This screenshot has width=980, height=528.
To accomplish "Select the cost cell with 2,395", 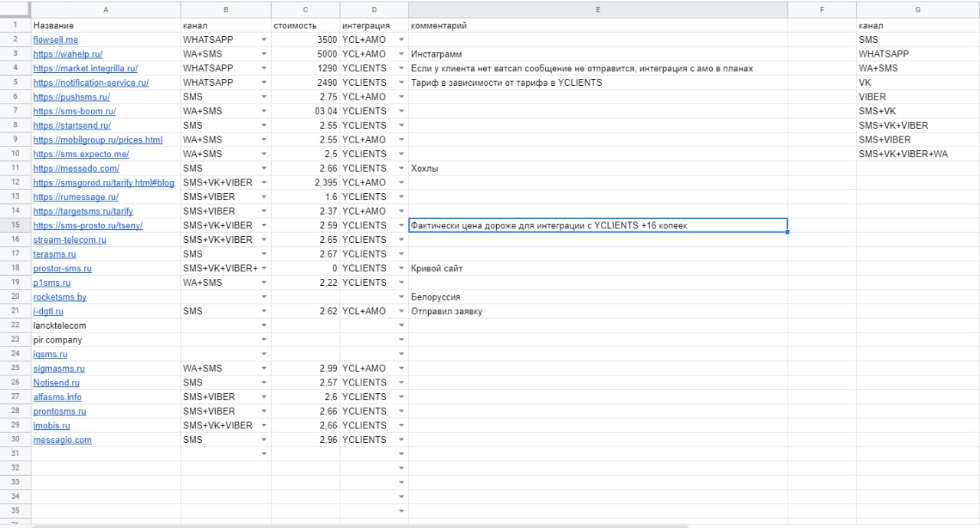I will 305,183.
